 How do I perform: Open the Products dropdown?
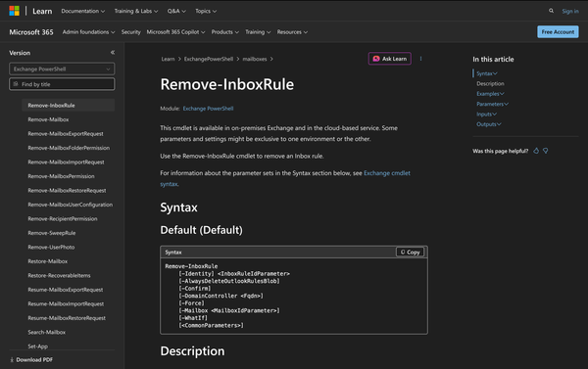point(225,32)
